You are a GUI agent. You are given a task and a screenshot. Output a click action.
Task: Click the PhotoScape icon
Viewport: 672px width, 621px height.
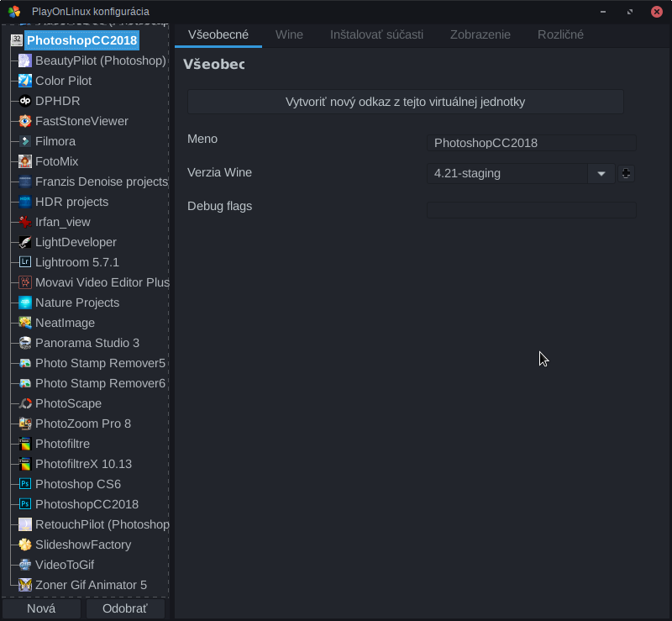(x=25, y=403)
